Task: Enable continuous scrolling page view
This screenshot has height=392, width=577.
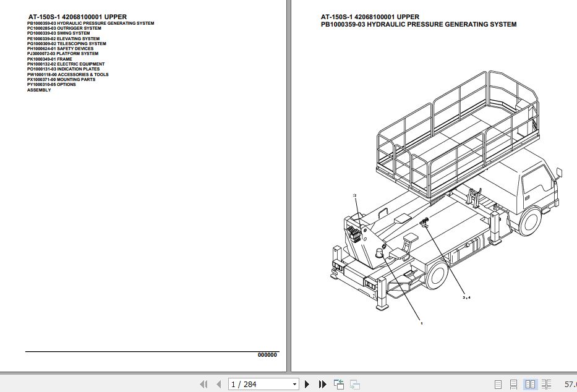Action: pyautogui.click(x=513, y=384)
